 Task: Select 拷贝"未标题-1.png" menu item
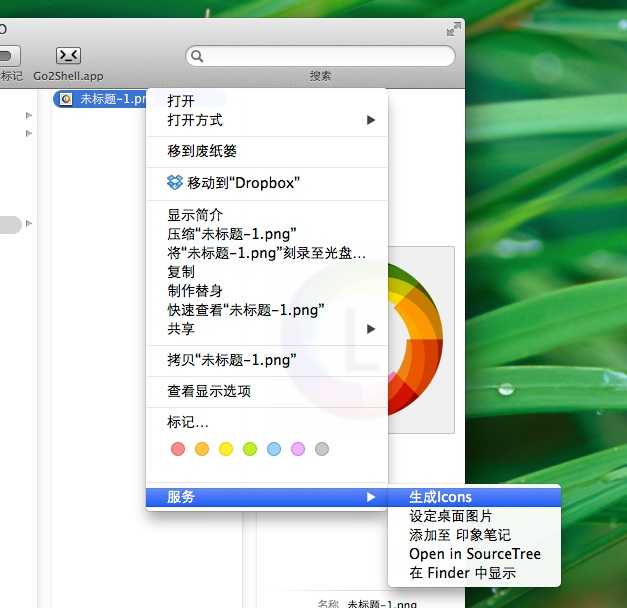[x=267, y=360]
